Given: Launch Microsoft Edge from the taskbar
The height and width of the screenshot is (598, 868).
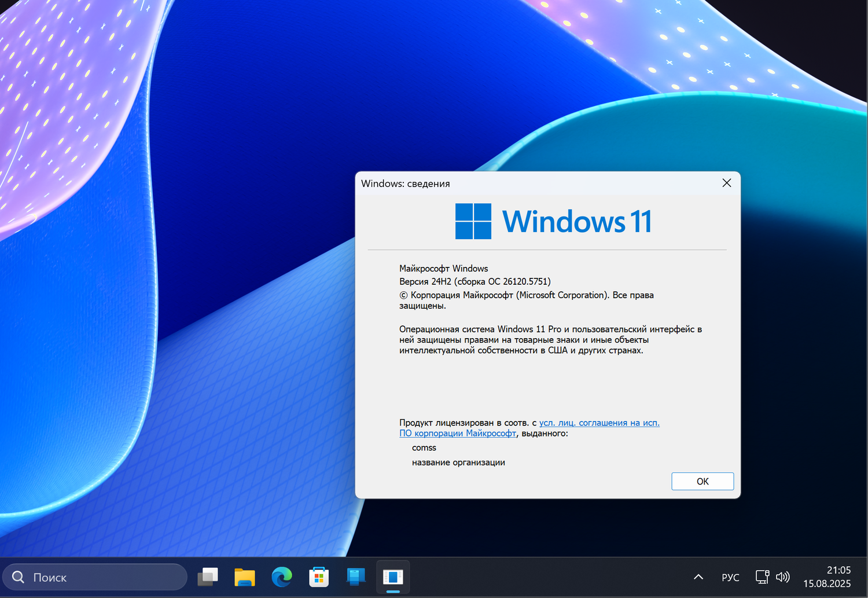Looking at the screenshot, I should [282, 577].
